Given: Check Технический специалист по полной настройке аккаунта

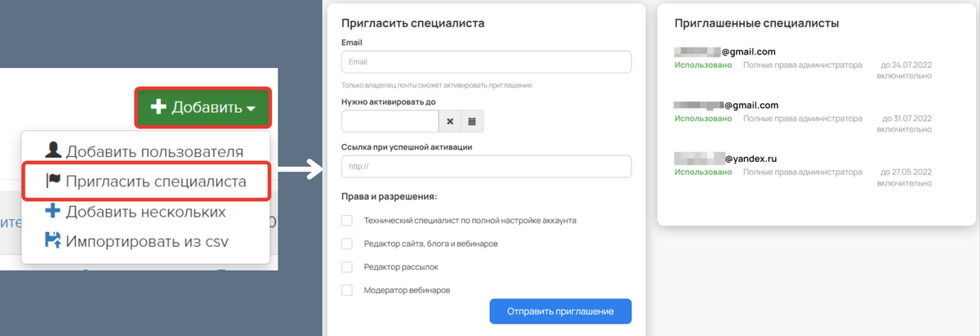Looking at the screenshot, I should [x=346, y=221].
